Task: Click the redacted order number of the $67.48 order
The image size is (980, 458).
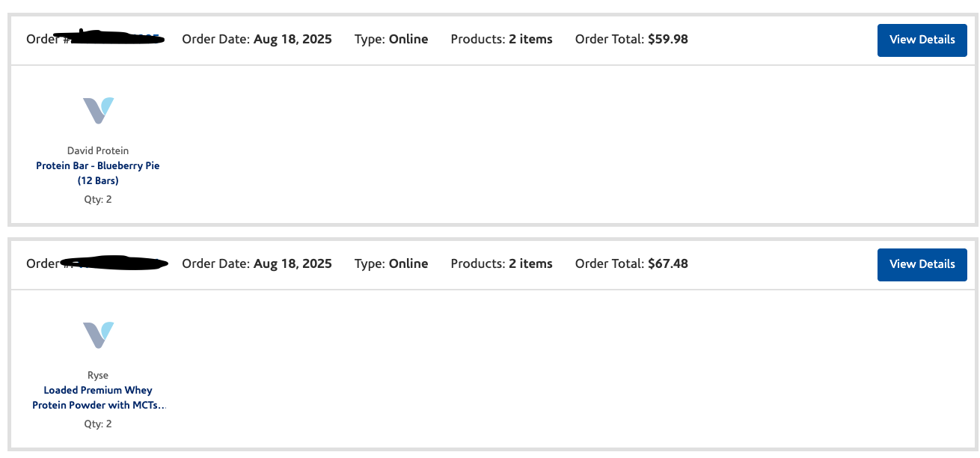Action: (x=114, y=262)
